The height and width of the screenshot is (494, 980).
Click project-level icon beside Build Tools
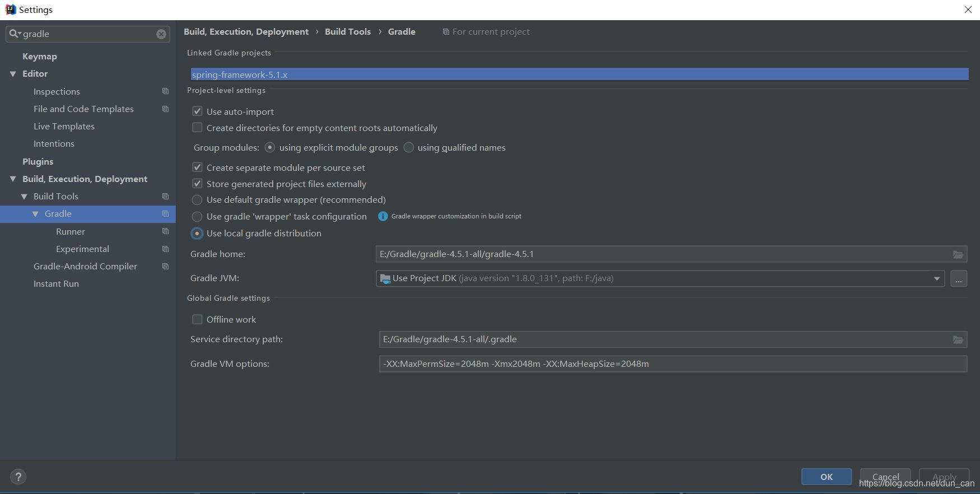pyautogui.click(x=165, y=196)
